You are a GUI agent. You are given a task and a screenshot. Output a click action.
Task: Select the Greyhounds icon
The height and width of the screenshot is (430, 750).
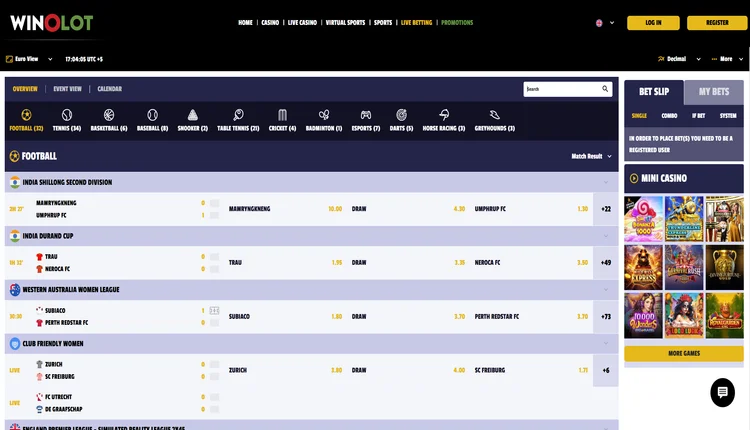(495, 115)
